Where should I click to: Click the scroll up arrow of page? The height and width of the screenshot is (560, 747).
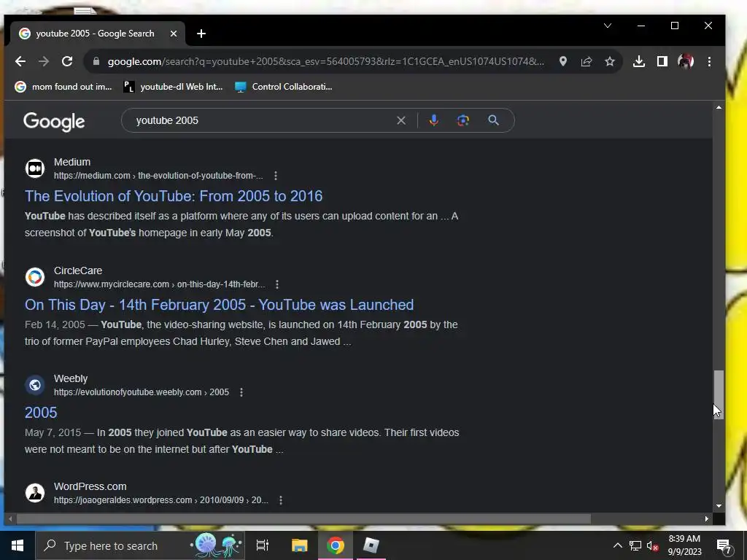click(x=719, y=108)
